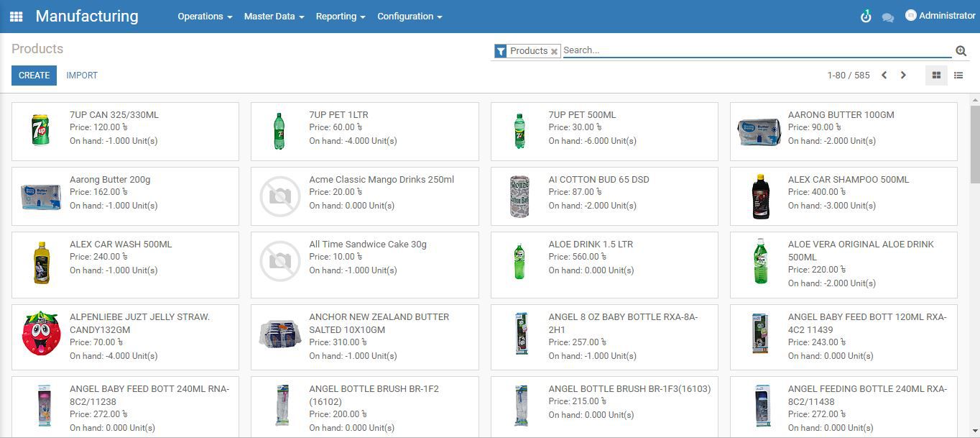980x438 pixels.
Task: Open ANGEL BABY FEED BOTT 120ML image
Action: click(759, 334)
